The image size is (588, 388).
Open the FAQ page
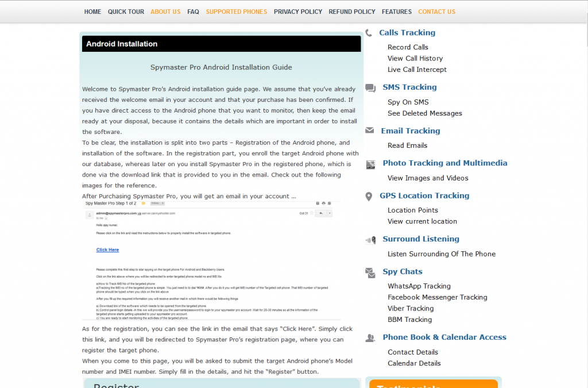pyautogui.click(x=193, y=11)
